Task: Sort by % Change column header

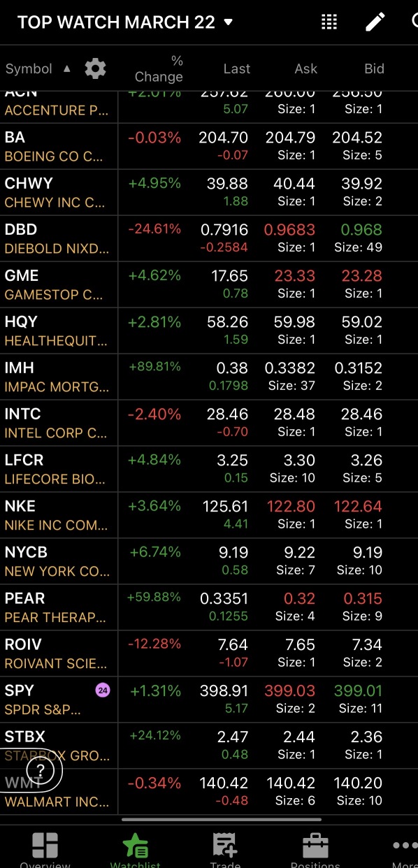Action: (159, 68)
